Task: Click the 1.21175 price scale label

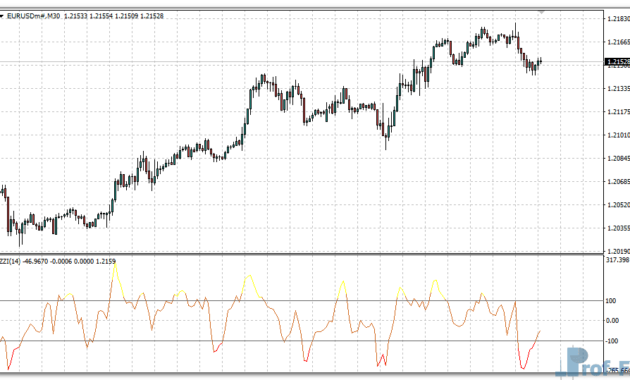Action: (x=618, y=112)
